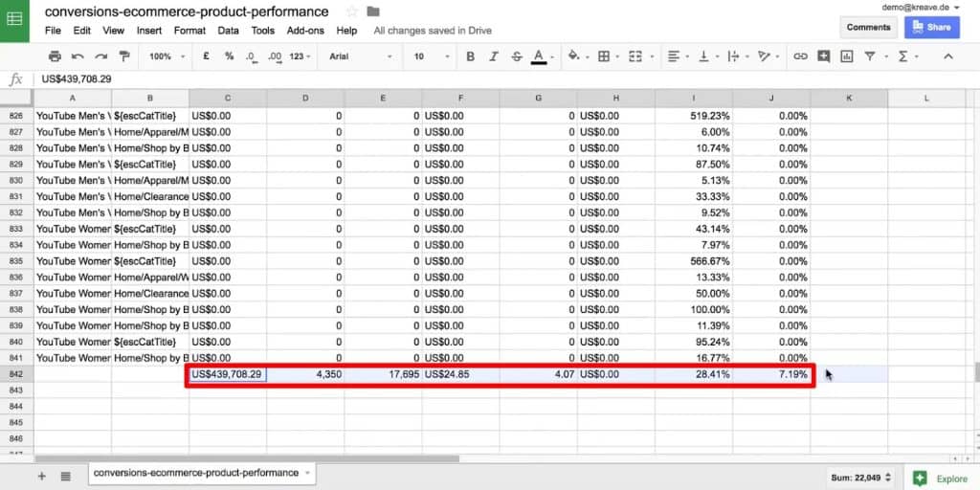This screenshot has height=490, width=980.
Task: Decrease decimal places icon
Action: click(252, 56)
